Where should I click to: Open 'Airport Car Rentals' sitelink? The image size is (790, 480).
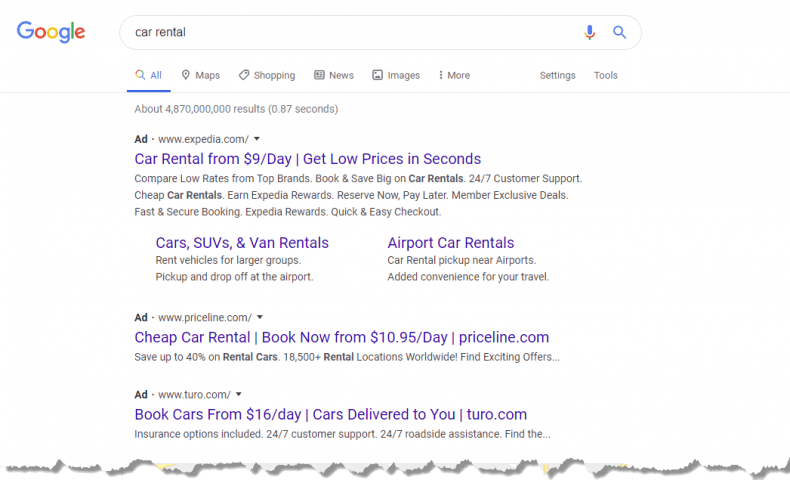click(x=450, y=243)
